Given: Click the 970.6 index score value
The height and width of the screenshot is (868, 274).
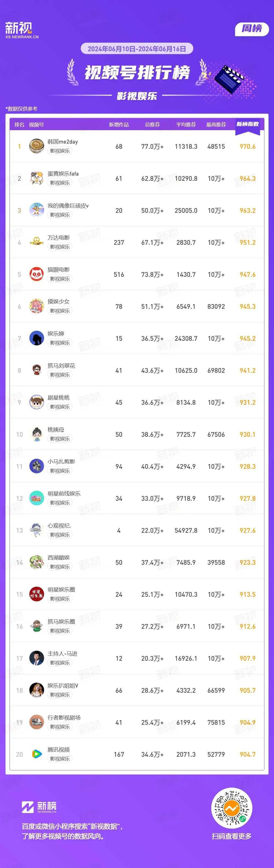Looking at the screenshot, I should (247, 147).
